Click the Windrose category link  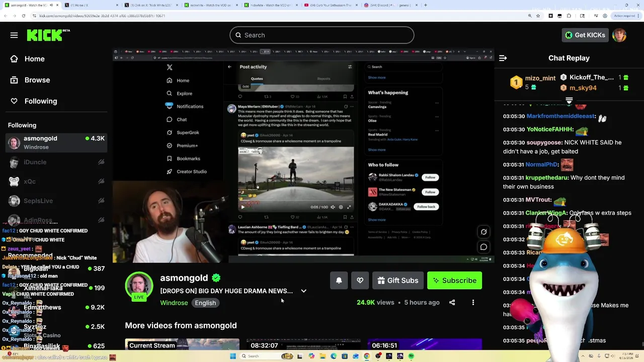click(x=174, y=303)
